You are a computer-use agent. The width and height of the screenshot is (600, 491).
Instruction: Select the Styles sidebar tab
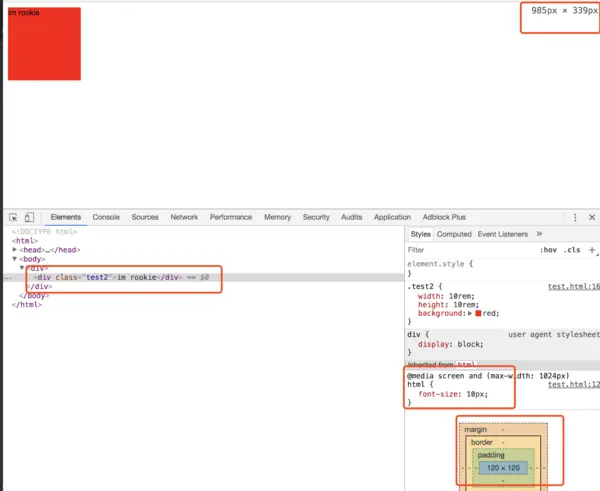421,234
